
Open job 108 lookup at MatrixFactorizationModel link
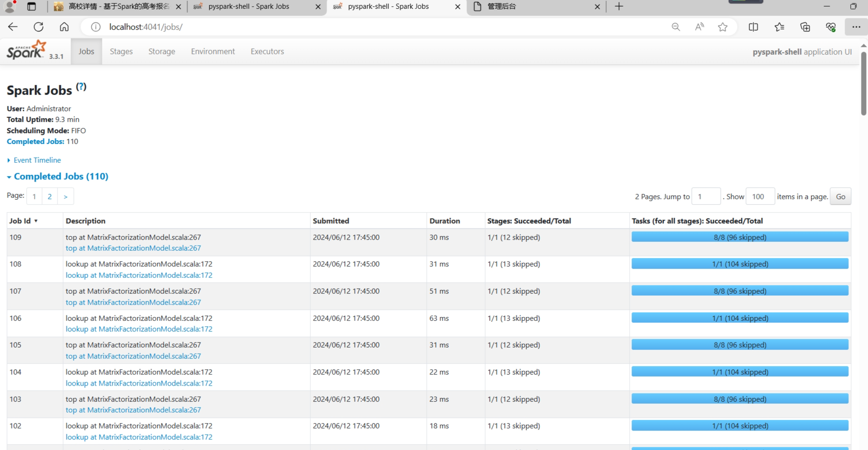tap(139, 275)
